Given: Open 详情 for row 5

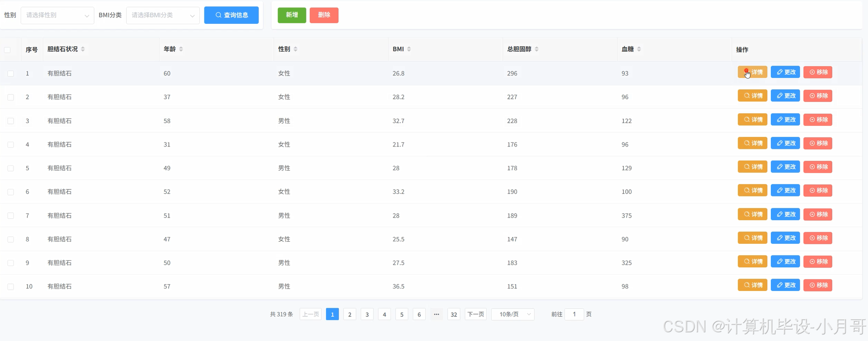Looking at the screenshot, I should click(x=752, y=167).
